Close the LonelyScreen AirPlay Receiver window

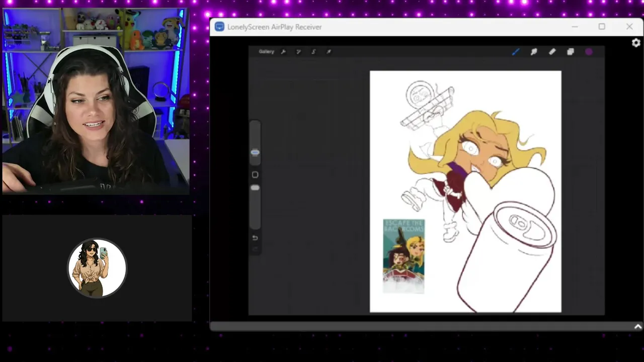(629, 27)
